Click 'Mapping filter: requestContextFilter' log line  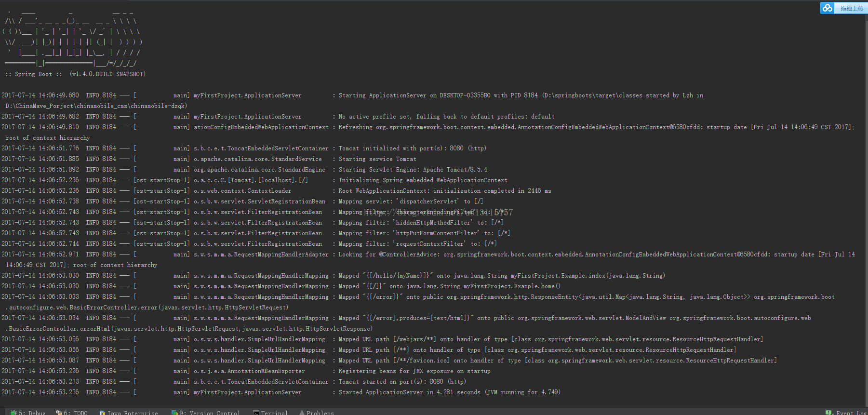coord(417,244)
